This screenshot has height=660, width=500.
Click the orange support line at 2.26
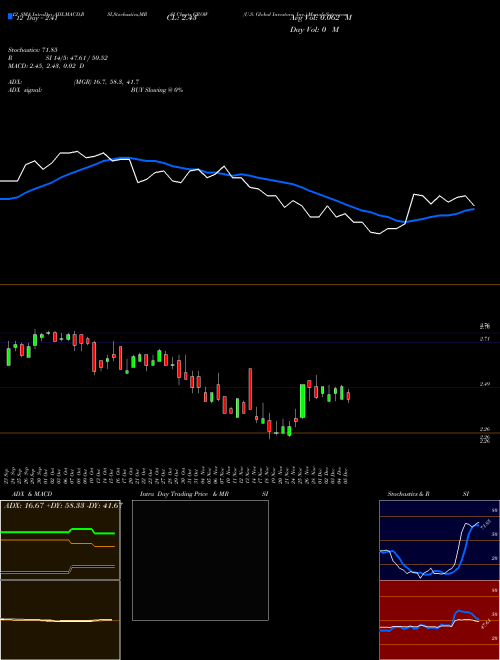click(250, 433)
